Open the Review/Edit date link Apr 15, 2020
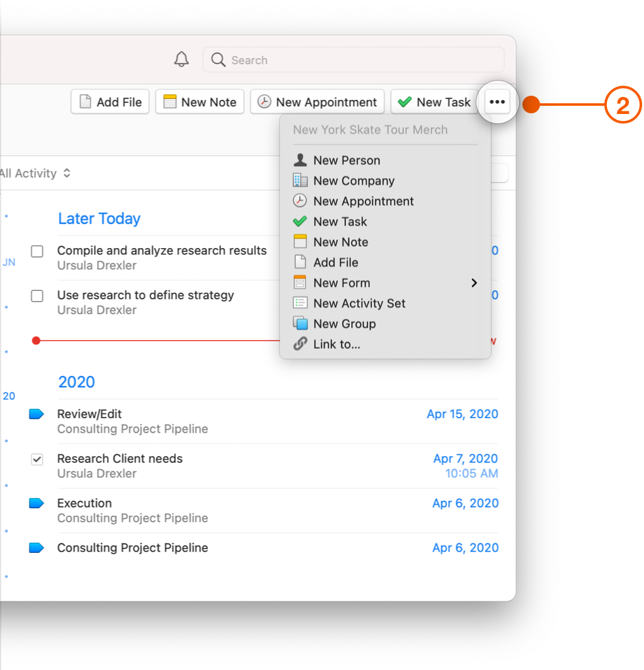The image size is (644, 670). point(462,414)
